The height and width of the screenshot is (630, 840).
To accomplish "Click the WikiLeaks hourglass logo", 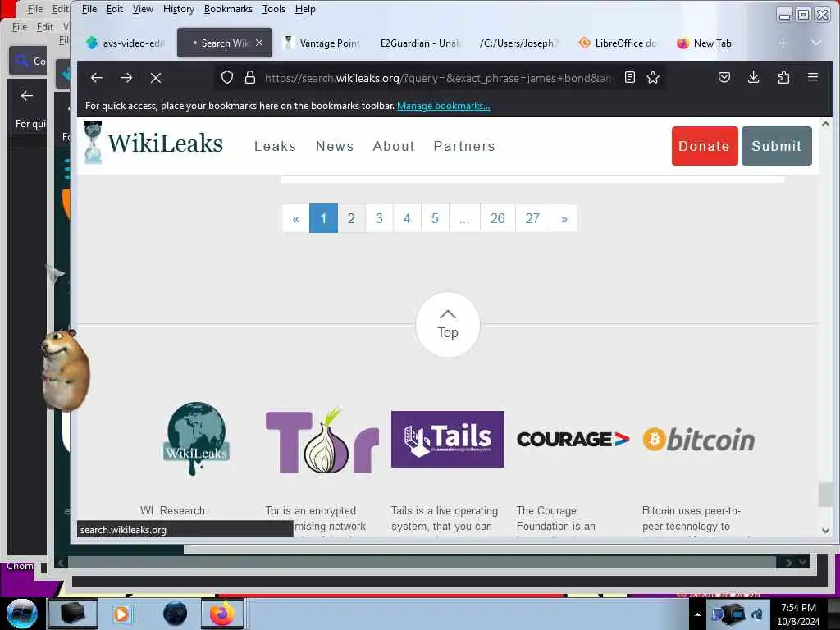I will click(93, 143).
